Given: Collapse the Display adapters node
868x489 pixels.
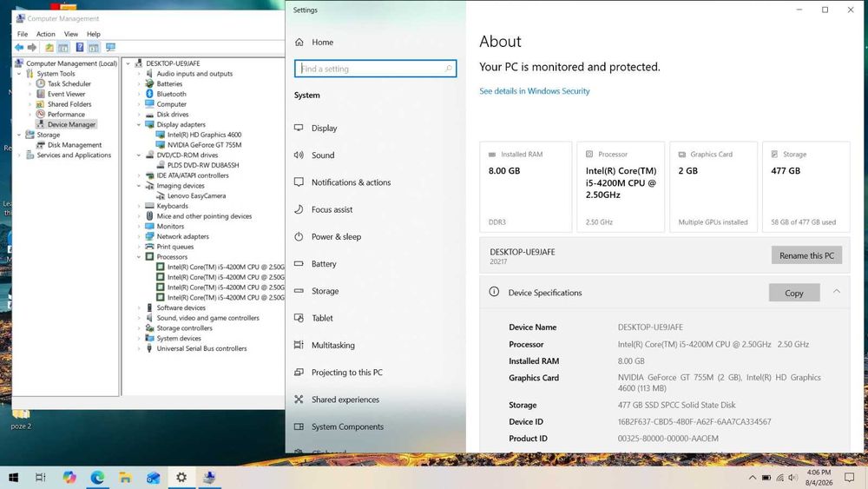Looking at the screenshot, I should [139, 124].
